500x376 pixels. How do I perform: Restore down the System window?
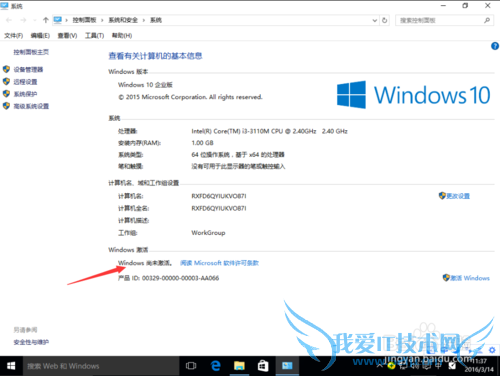(465, 6)
